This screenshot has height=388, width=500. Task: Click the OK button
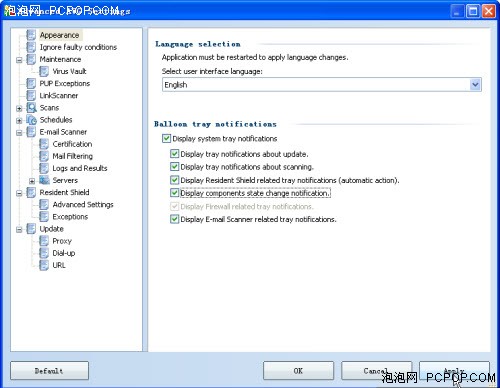point(298,371)
